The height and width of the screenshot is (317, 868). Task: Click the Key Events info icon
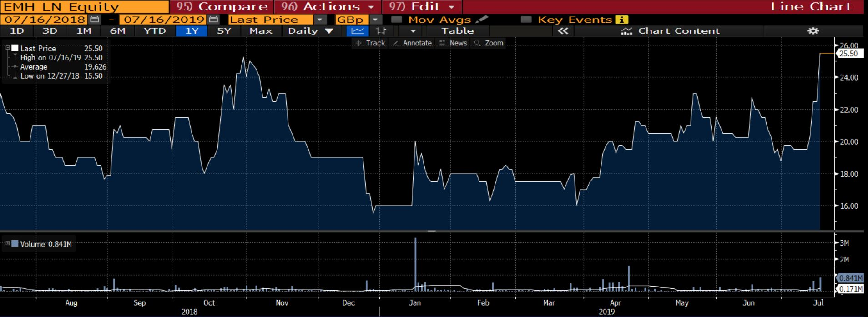(x=621, y=20)
